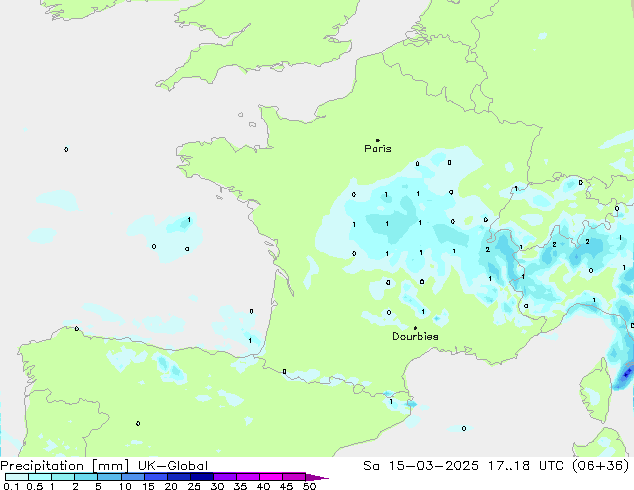Pick the 20–25 mm legend swatch
Screen dimensions: 634x490
pyautogui.click(x=178, y=477)
